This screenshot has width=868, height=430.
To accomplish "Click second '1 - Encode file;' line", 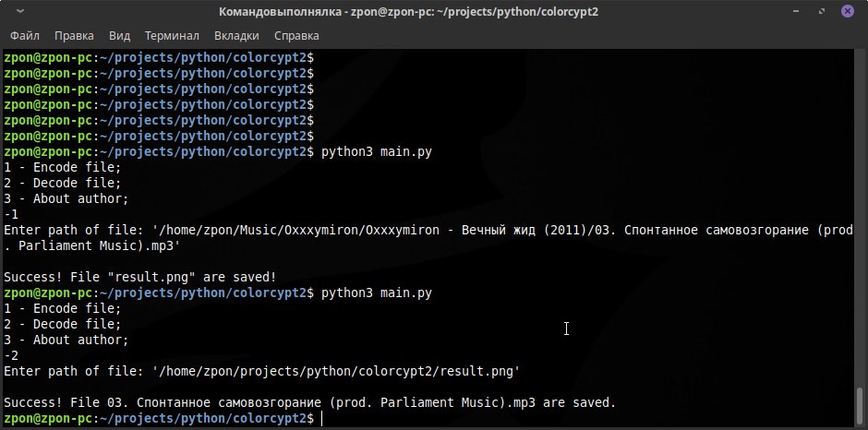I will [63, 308].
